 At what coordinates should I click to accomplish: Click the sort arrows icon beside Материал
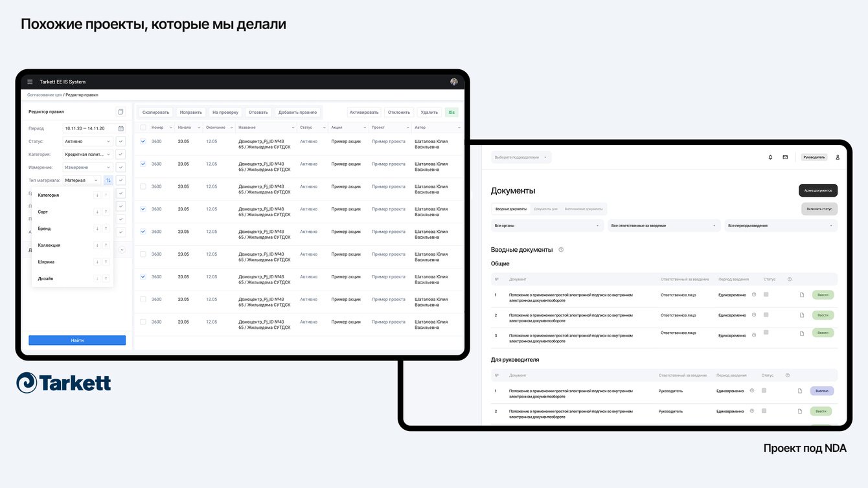108,180
